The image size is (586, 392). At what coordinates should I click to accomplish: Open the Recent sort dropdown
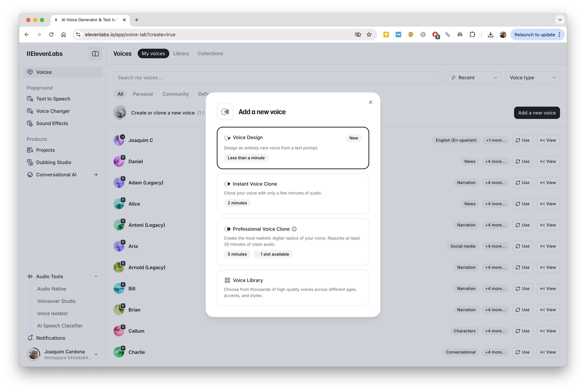pyautogui.click(x=474, y=78)
